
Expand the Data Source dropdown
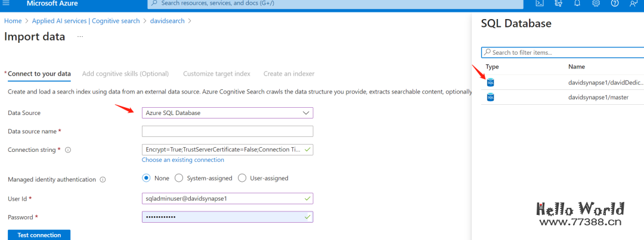[227, 113]
